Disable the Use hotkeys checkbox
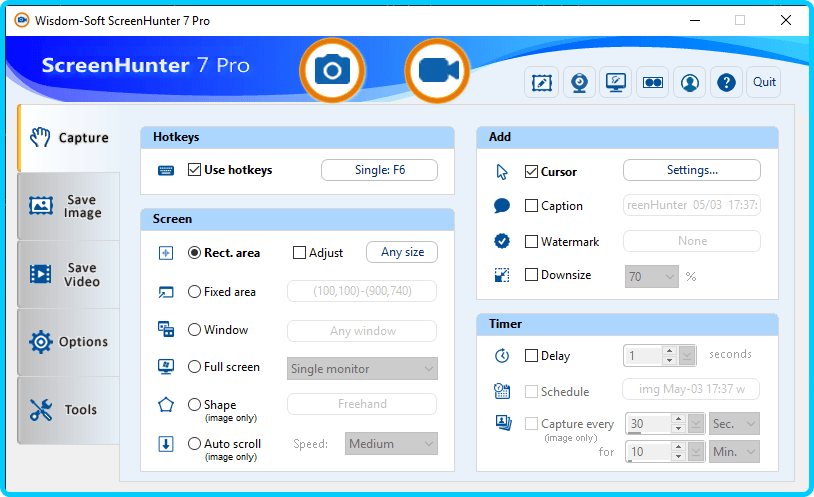This screenshot has width=814, height=497. (195, 170)
